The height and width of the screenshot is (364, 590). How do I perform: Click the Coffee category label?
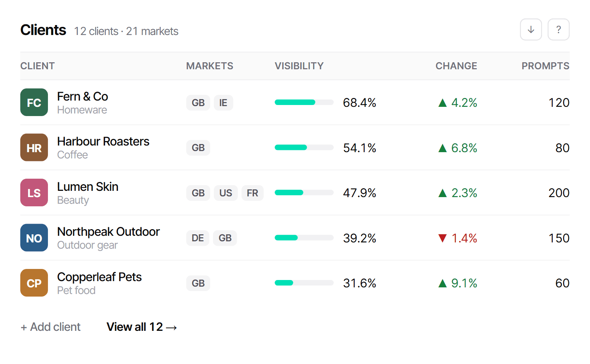[x=72, y=155]
